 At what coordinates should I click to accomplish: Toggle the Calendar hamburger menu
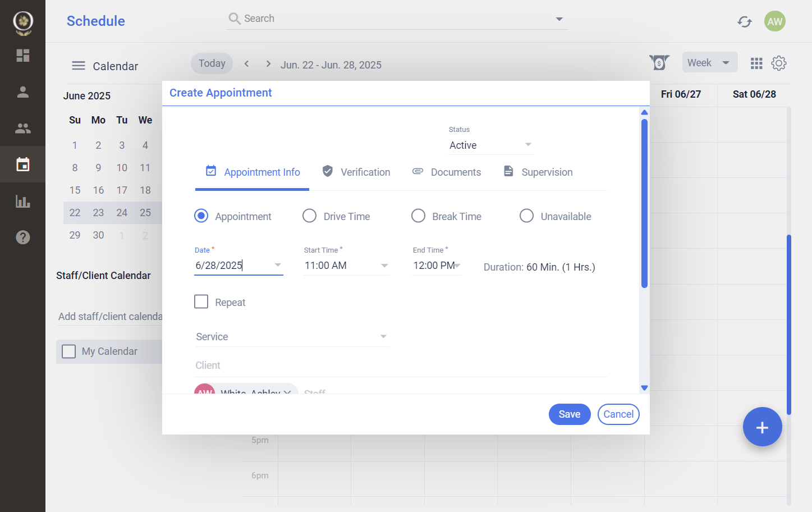click(79, 66)
